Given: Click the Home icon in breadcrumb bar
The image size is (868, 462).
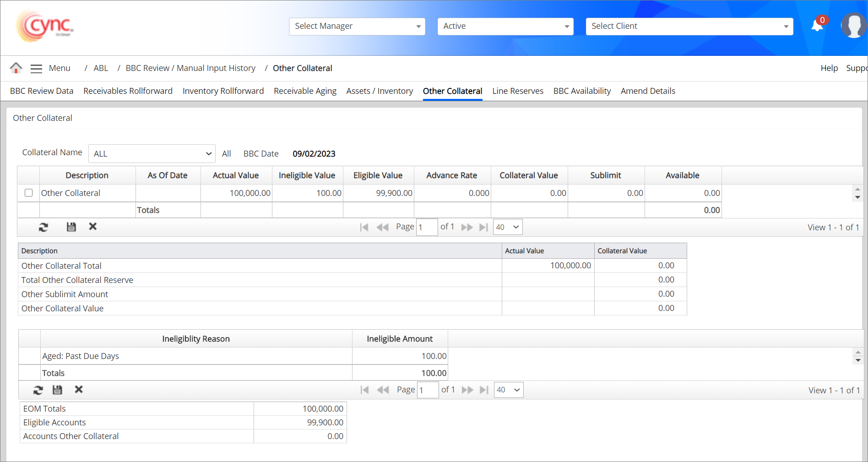Looking at the screenshot, I should [x=16, y=68].
